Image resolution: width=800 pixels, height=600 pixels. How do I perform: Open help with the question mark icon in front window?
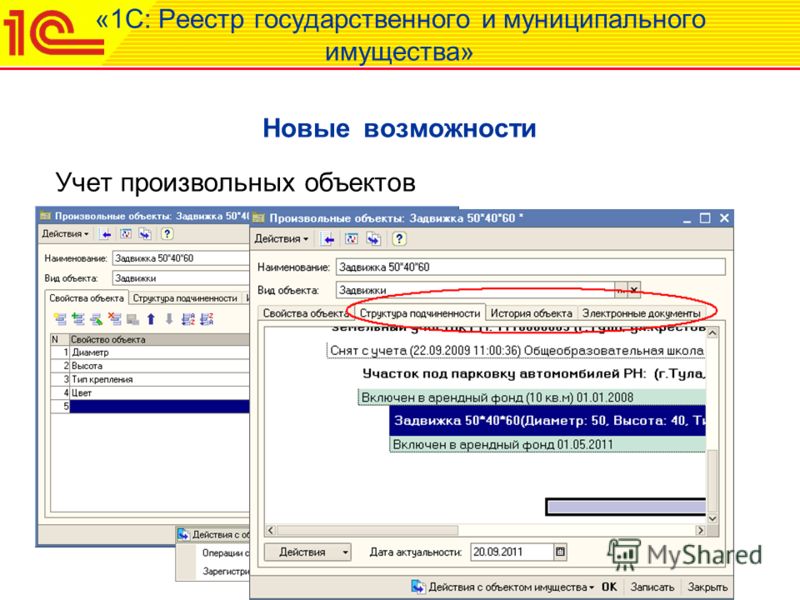tap(399, 239)
